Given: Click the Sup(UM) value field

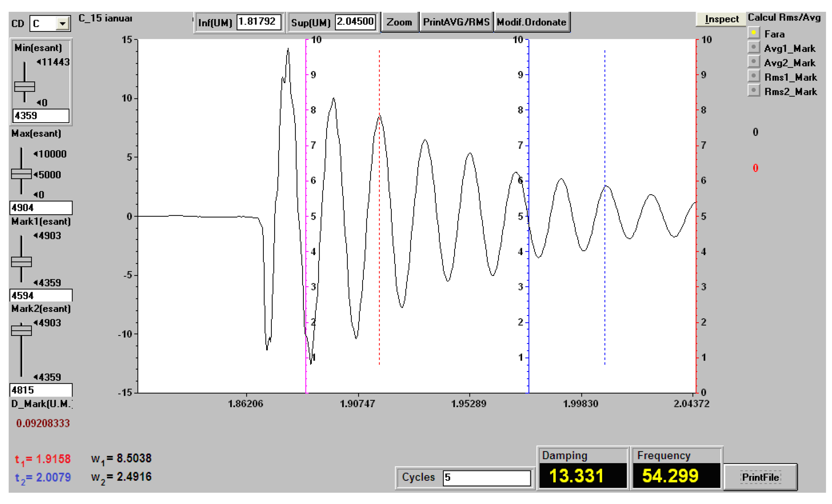Looking at the screenshot, I should pos(356,22).
